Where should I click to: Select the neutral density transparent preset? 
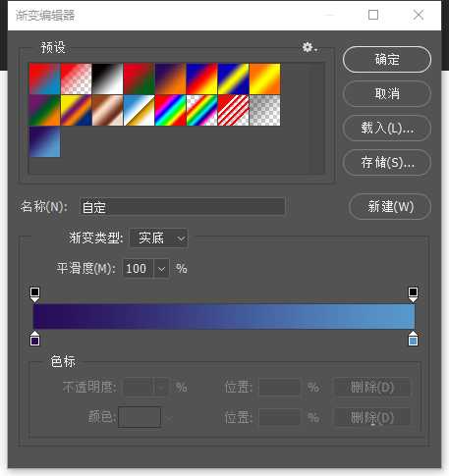(265, 110)
